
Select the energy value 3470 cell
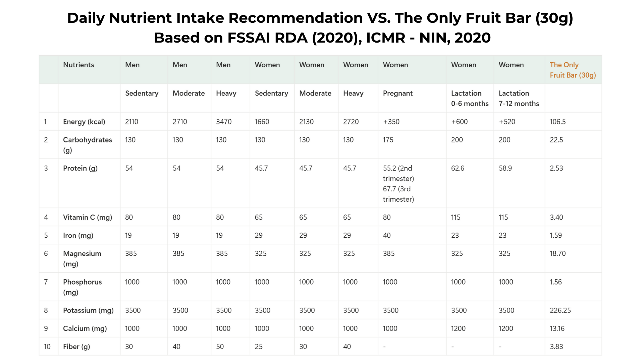click(224, 122)
